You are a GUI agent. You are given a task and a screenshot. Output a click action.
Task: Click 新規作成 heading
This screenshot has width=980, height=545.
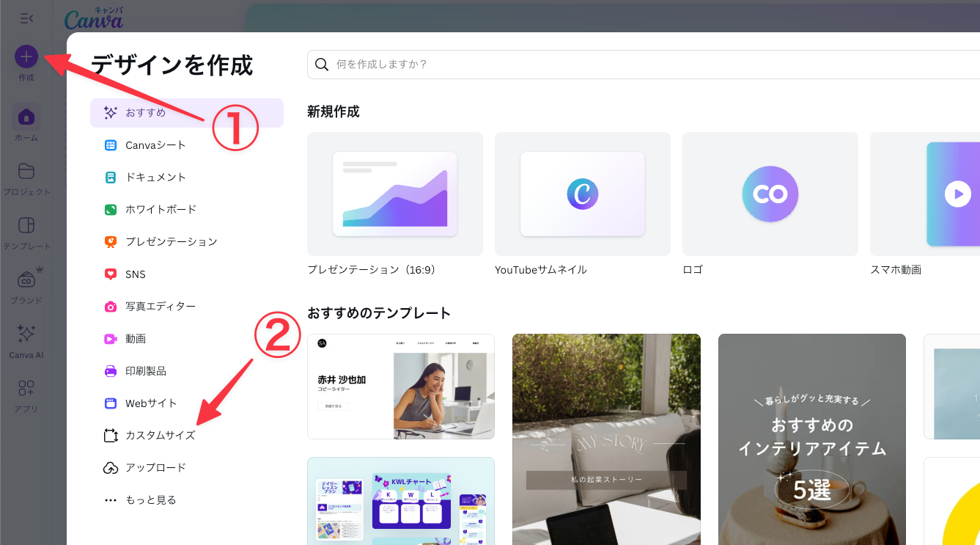coord(334,111)
